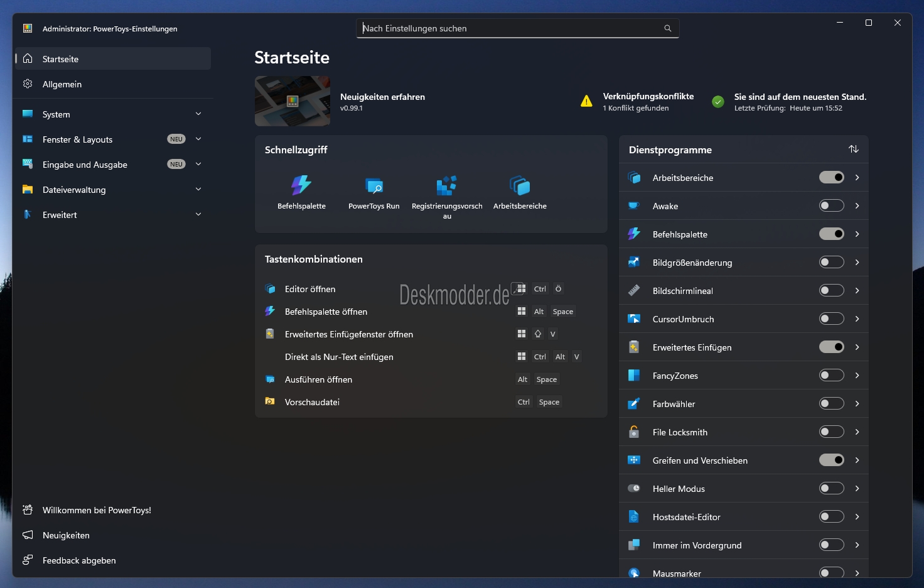This screenshot has height=588, width=924.
Task: Click the Farbwähler icon in utilities list
Action: click(634, 404)
